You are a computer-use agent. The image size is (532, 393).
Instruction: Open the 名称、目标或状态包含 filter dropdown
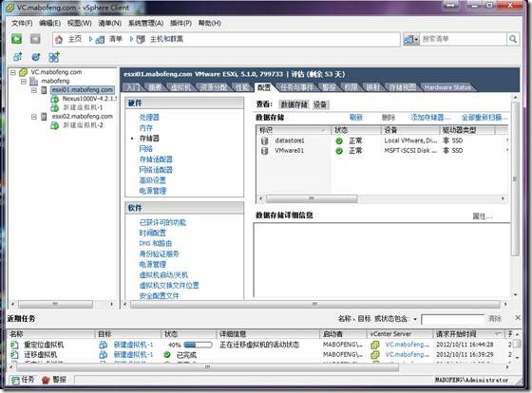click(x=415, y=319)
